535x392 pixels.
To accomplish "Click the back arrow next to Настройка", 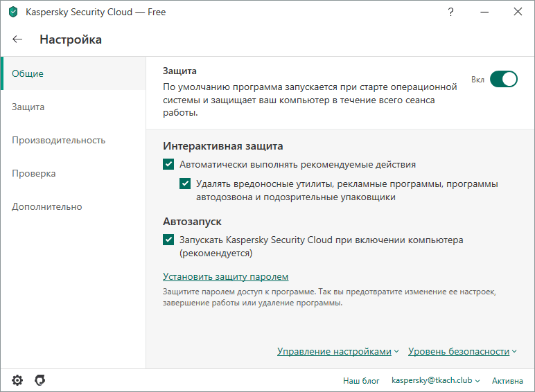I will click(x=18, y=39).
